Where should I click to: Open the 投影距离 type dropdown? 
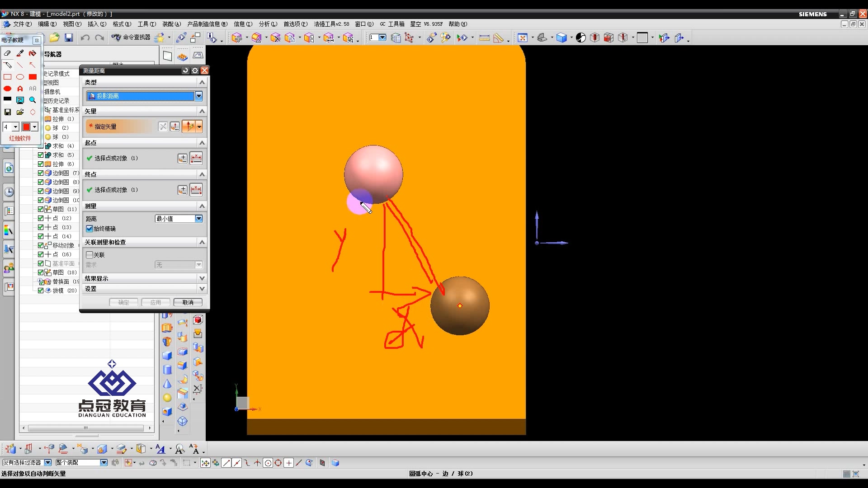(x=199, y=96)
